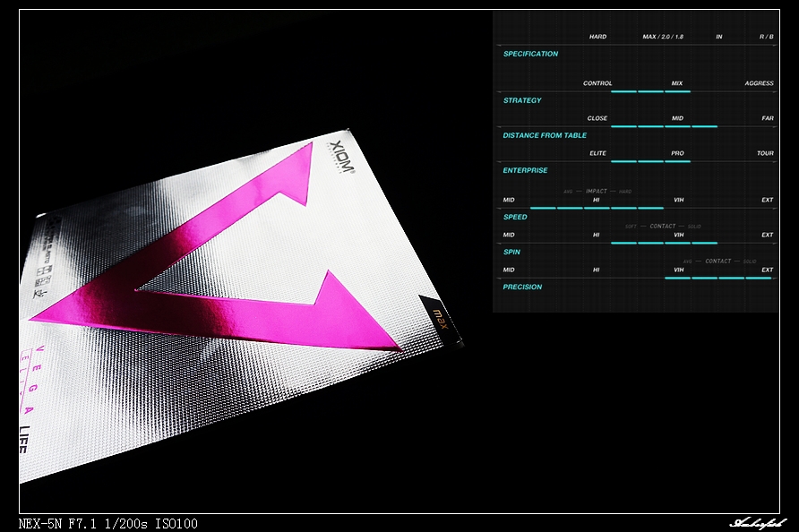
Task: Select the "R / B" color label
Action: coord(767,37)
